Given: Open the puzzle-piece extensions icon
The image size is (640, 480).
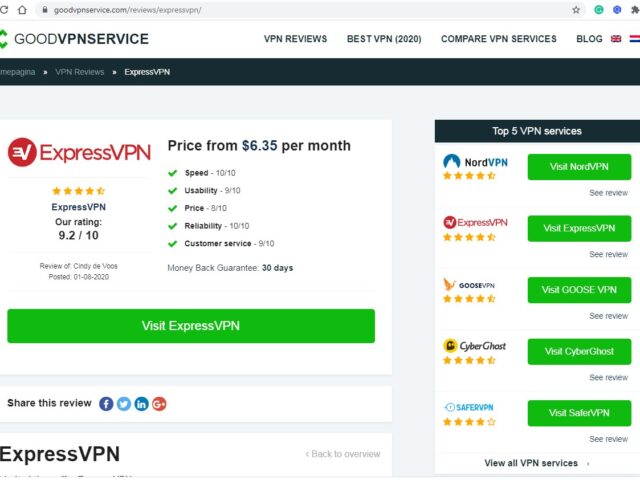Looking at the screenshot, I should [x=635, y=10].
